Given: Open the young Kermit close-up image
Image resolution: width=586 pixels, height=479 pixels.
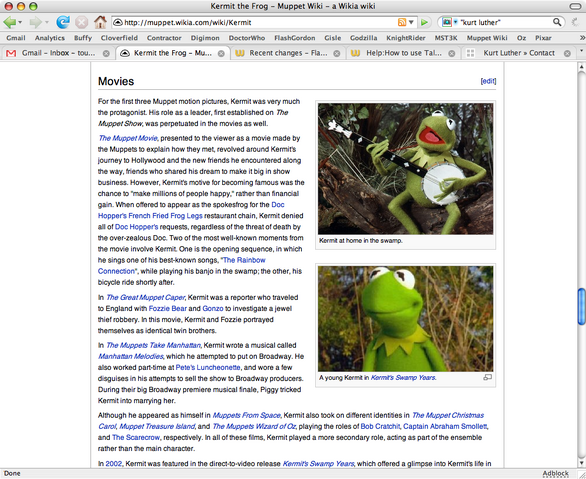Looking at the screenshot, I should coord(405,319).
